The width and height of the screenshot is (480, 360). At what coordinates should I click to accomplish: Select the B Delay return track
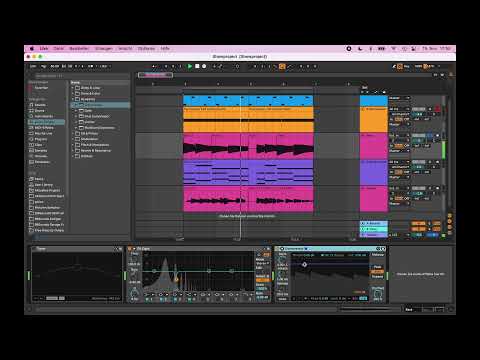(374, 229)
